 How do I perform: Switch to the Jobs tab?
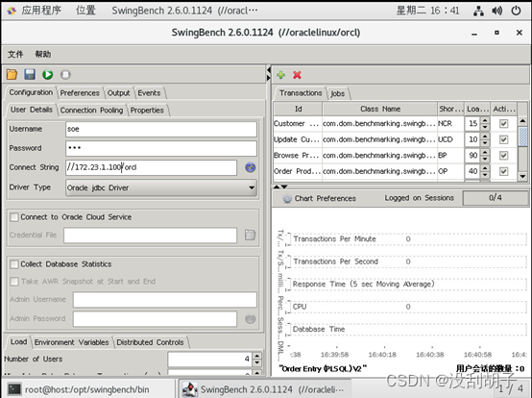pyautogui.click(x=337, y=93)
